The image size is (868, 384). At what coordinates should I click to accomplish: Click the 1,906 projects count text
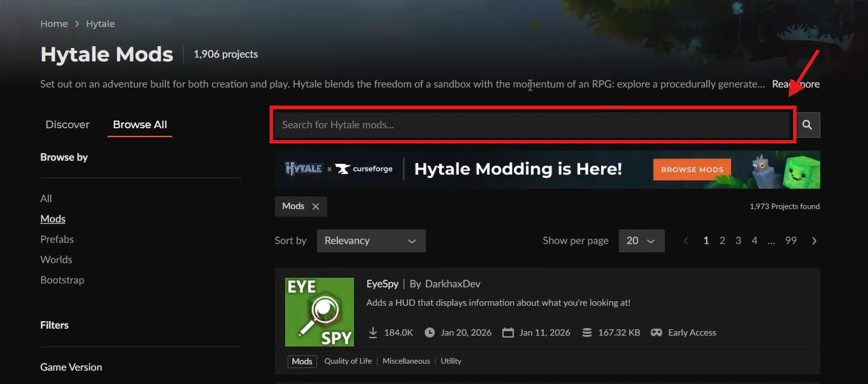click(x=225, y=54)
